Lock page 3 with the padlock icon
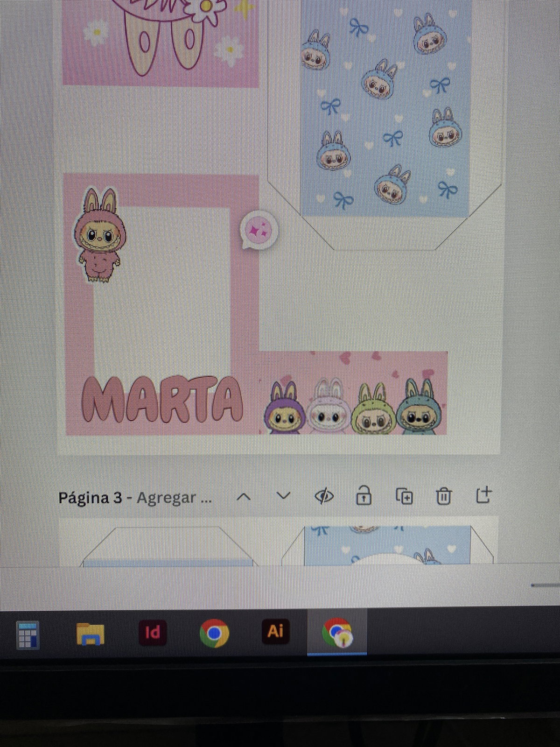This screenshot has height=747, width=560. 364,496
